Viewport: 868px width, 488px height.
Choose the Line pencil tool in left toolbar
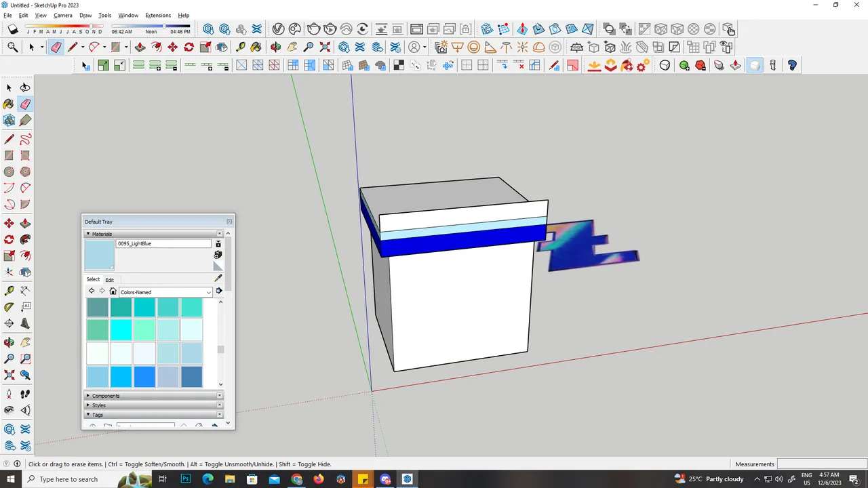click(9, 140)
